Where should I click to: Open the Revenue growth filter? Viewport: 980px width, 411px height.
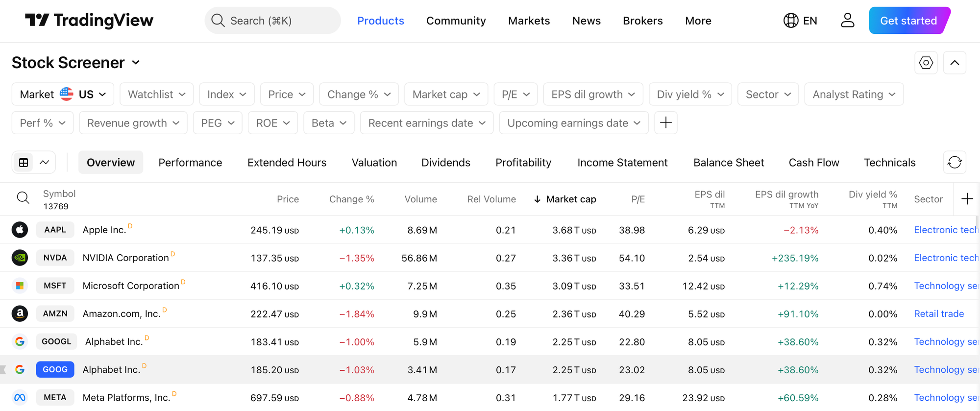pyautogui.click(x=133, y=122)
